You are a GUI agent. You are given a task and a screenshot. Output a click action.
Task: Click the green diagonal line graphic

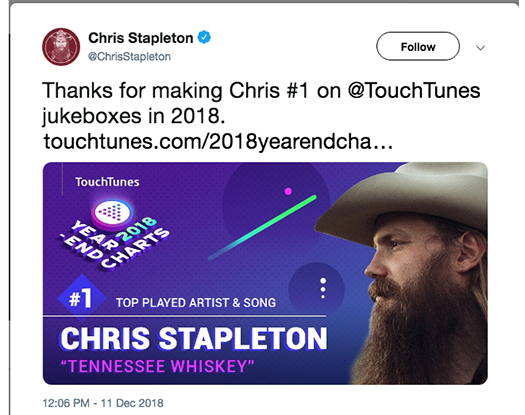[262, 227]
